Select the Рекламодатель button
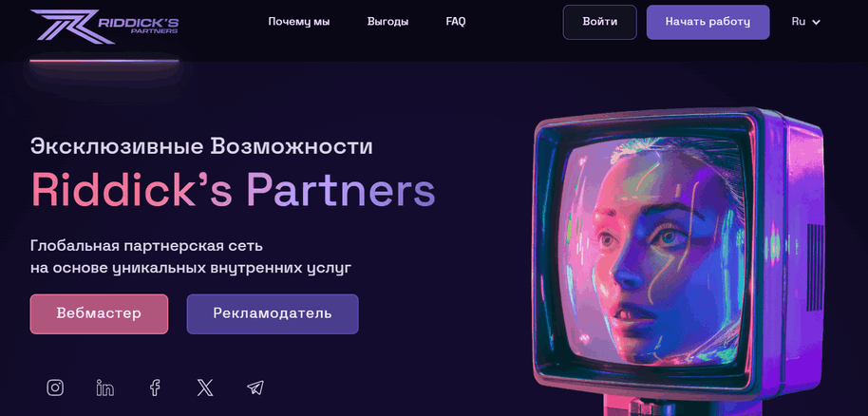868x416 pixels. click(x=273, y=314)
